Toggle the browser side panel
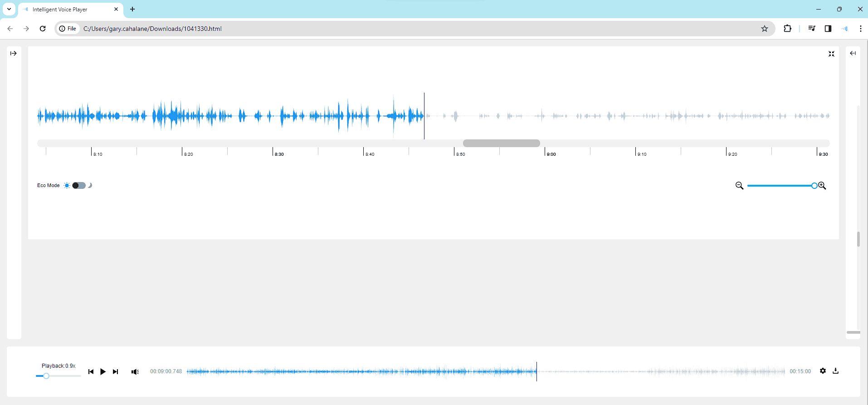868x405 pixels. tap(828, 29)
